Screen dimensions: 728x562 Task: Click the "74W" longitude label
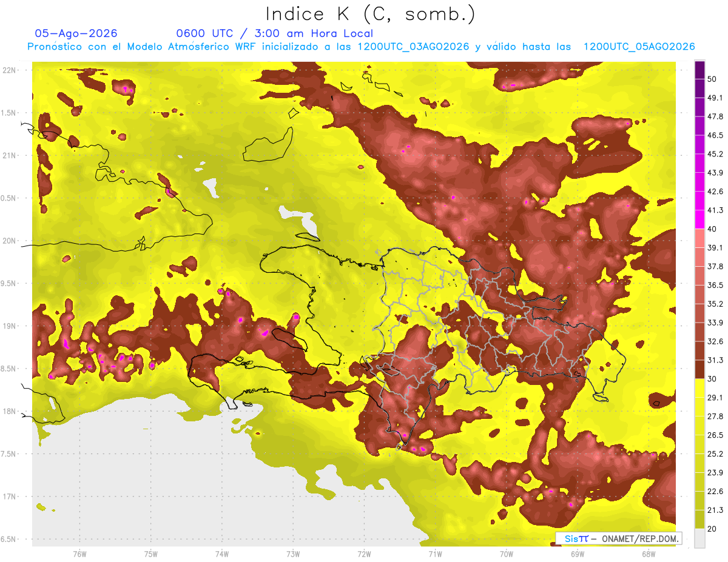(x=222, y=554)
